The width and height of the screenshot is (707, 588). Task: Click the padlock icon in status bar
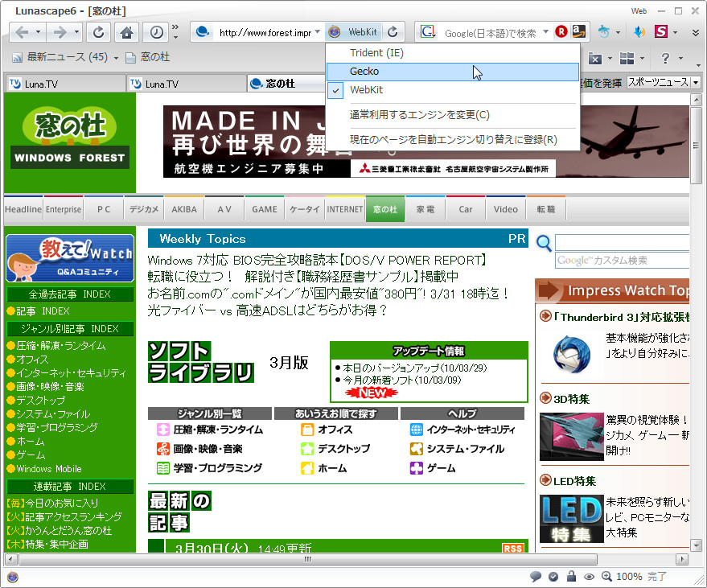click(572, 577)
